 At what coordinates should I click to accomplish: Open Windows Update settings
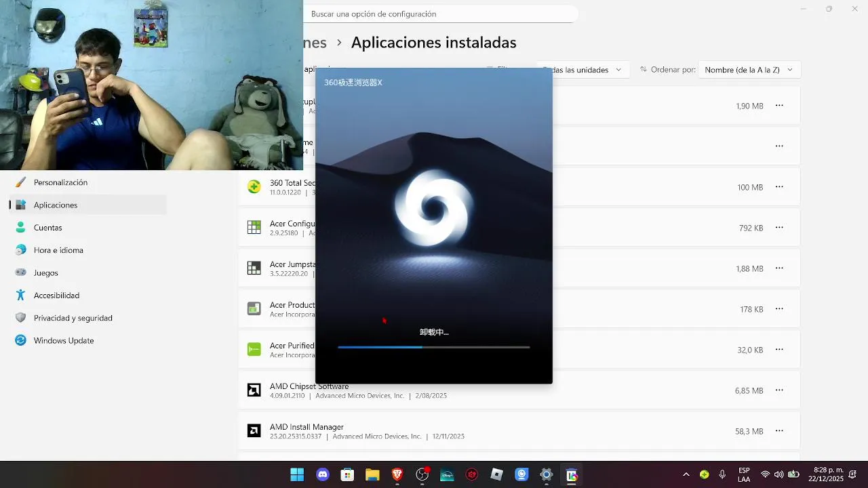click(88, 340)
